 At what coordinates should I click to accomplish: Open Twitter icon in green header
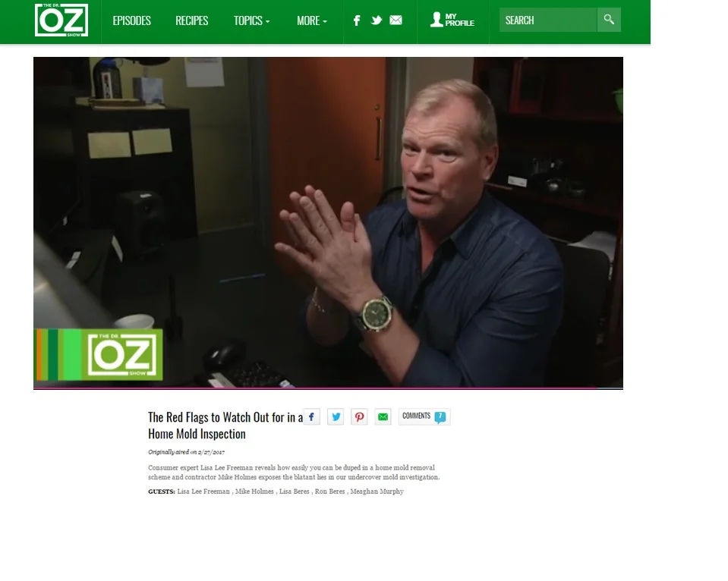(x=377, y=20)
